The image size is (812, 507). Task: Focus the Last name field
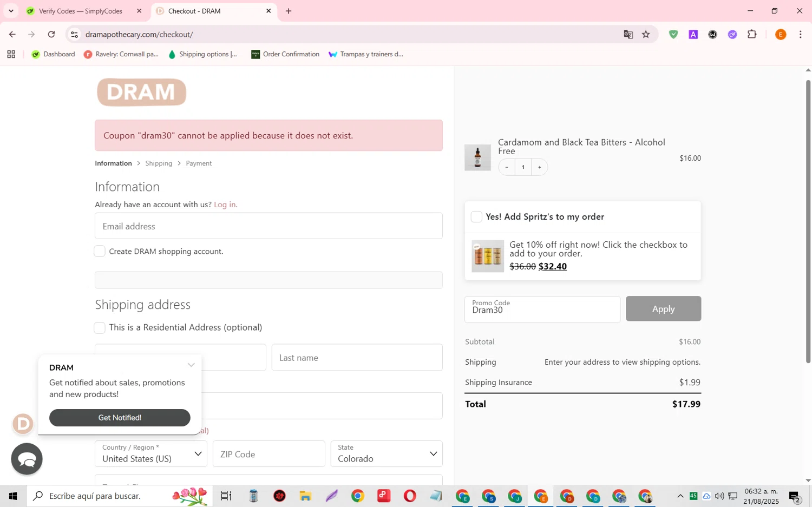pyautogui.click(x=357, y=357)
